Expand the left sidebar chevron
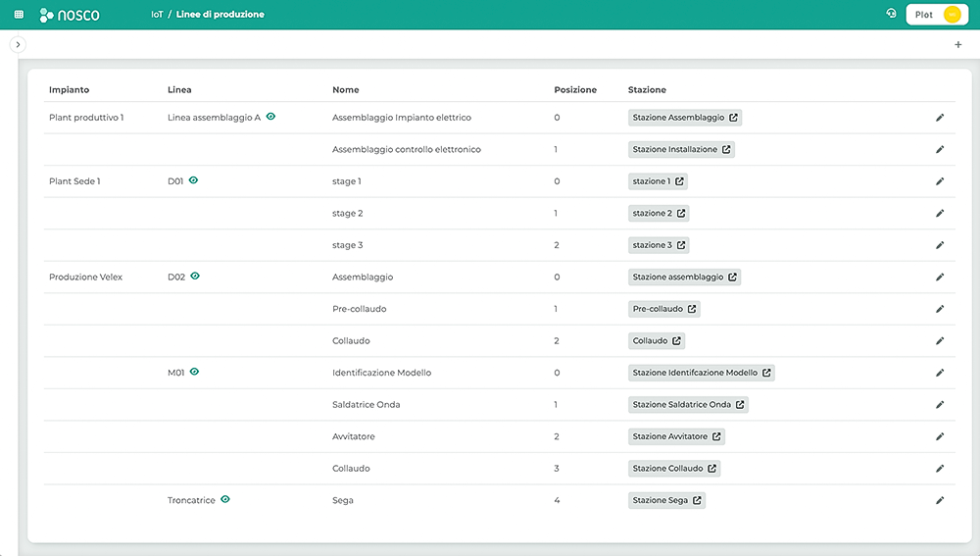 coord(19,45)
